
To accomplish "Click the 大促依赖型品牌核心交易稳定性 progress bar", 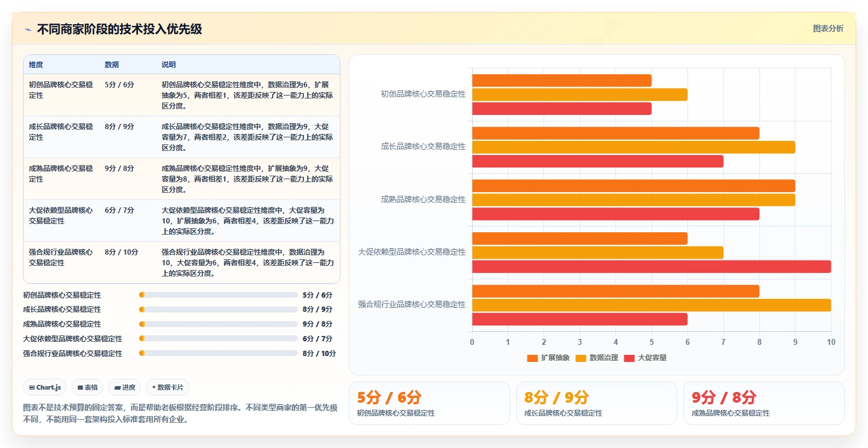I will click(x=218, y=339).
